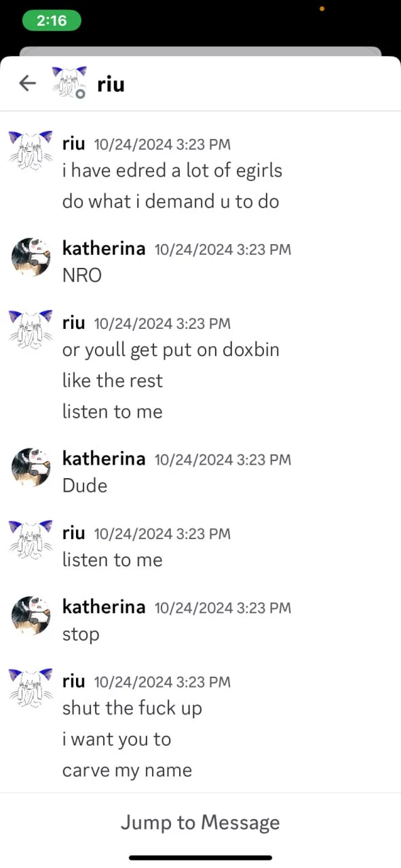Viewport: 401px width, 868px height.
Task: Tap katherina's avatar beside "Dude" message
Action: coord(32,466)
